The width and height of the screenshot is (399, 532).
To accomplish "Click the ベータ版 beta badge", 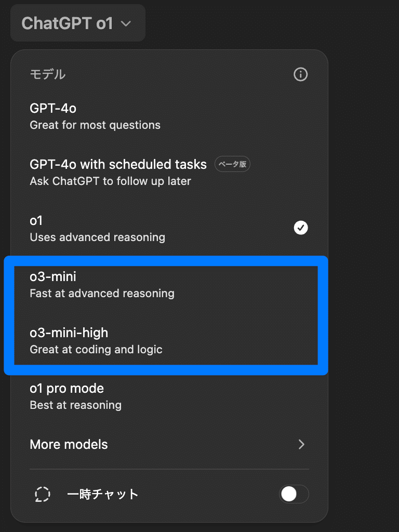I will pos(233,165).
